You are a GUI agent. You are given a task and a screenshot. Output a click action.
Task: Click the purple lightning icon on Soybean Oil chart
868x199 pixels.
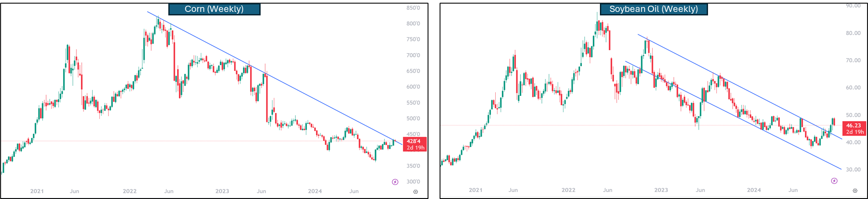(x=834, y=181)
